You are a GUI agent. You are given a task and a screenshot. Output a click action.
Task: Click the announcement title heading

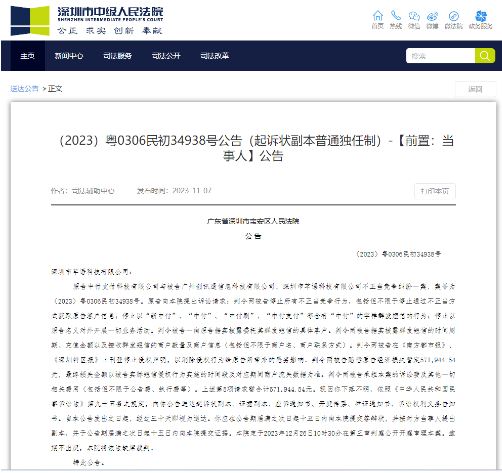pos(256,148)
